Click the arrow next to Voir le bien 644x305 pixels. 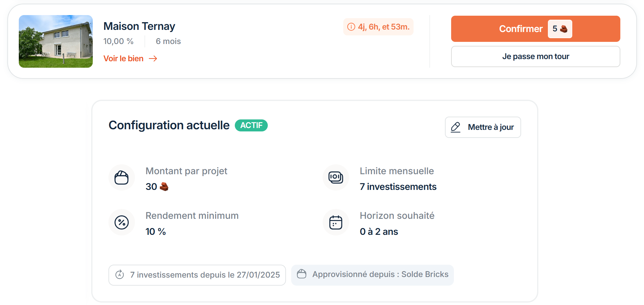tap(153, 58)
